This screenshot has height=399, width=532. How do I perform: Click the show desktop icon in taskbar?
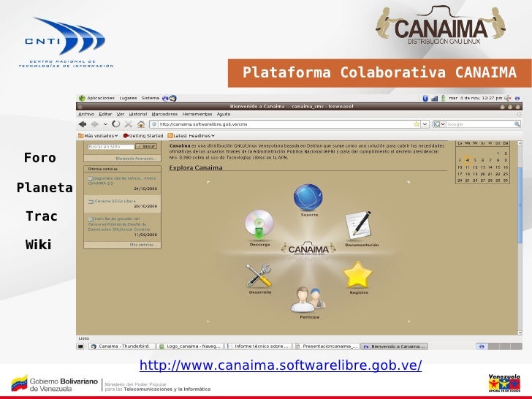point(80,346)
